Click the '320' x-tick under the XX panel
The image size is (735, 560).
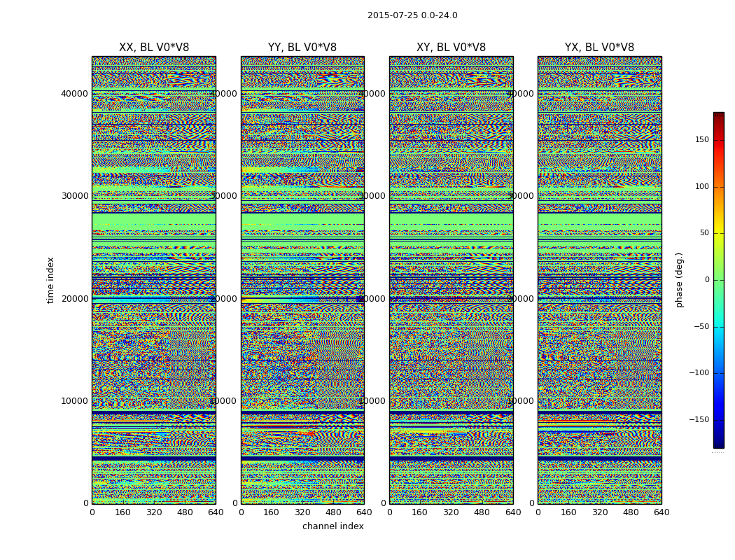coord(154,512)
